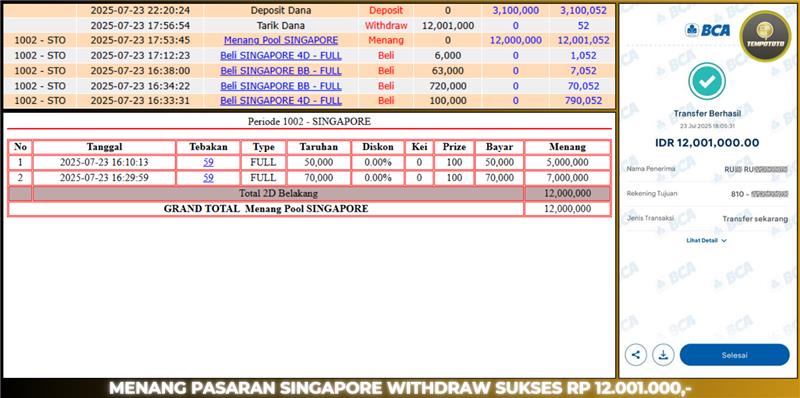Click the share icon in BCA receipt
This screenshot has width=800, height=398.
(636, 355)
